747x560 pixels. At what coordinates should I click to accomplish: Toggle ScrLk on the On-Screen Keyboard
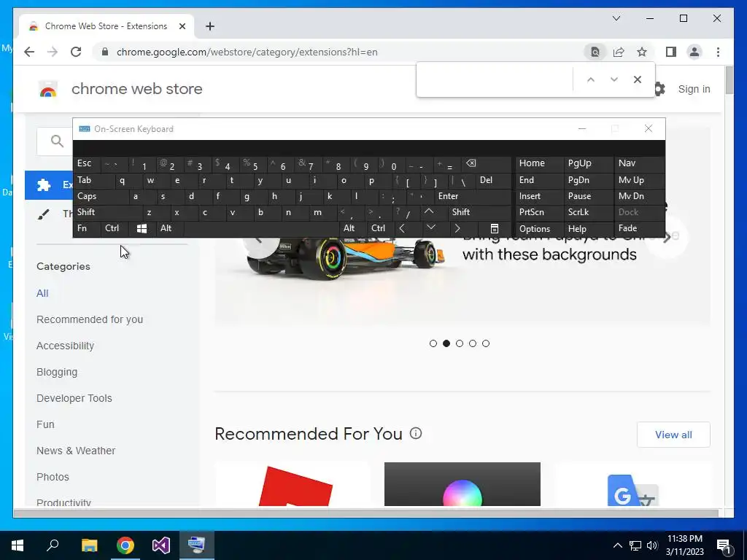click(x=588, y=212)
